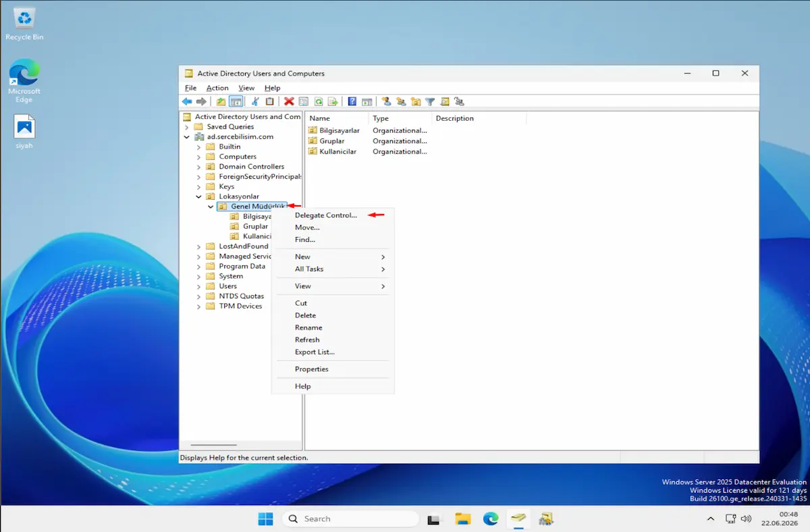Open File Explorer from the taskbar
Screen dimensions: 810x532
click(462, 518)
